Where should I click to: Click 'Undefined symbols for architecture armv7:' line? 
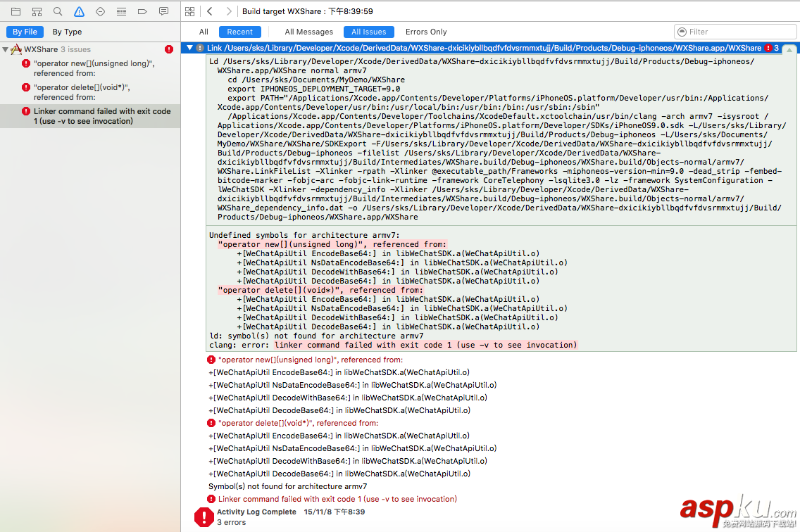click(x=305, y=235)
